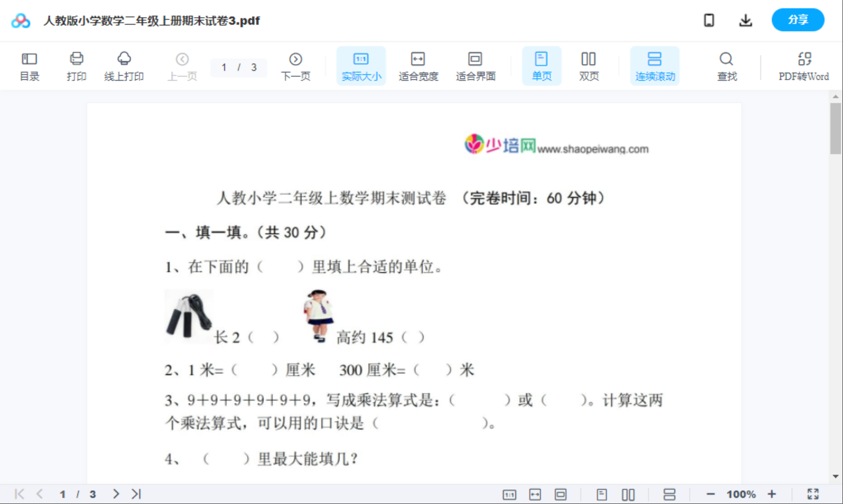Screen dimensions: 843x504
Task: Start PDF转Word conversion
Action: point(805,65)
